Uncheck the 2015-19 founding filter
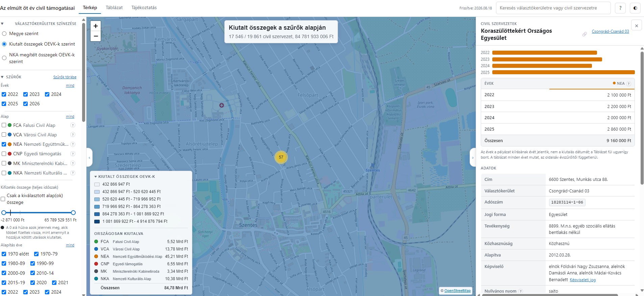The height and width of the screenshot is (296, 644). click(x=4, y=282)
